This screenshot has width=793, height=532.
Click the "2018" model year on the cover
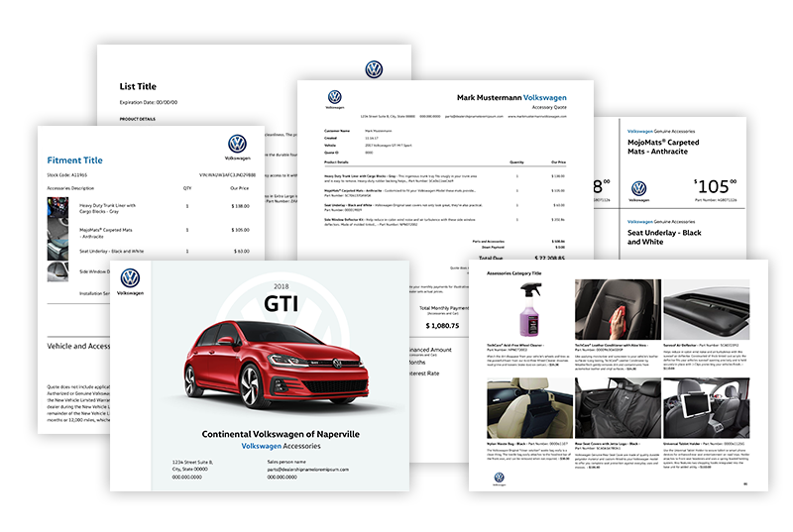point(282,286)
